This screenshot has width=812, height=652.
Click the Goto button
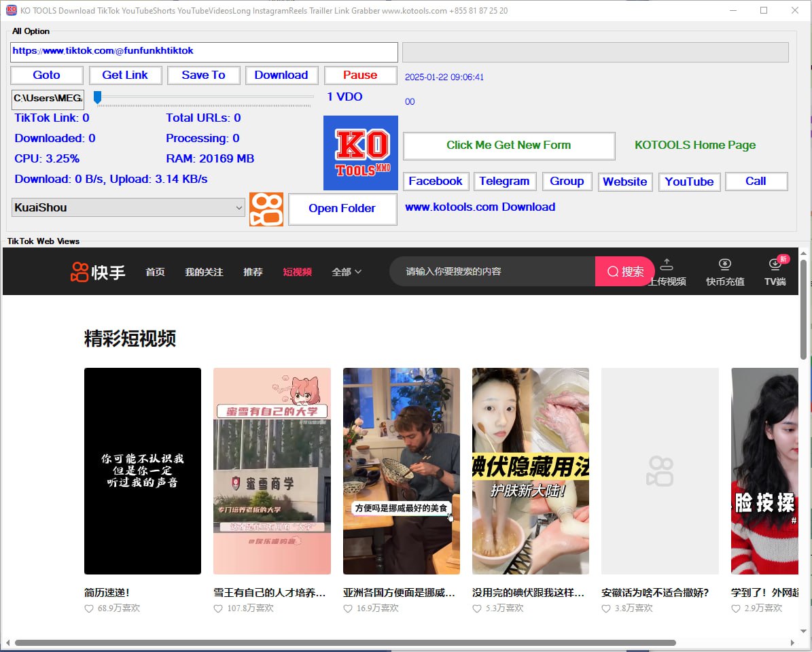point(47,75)
